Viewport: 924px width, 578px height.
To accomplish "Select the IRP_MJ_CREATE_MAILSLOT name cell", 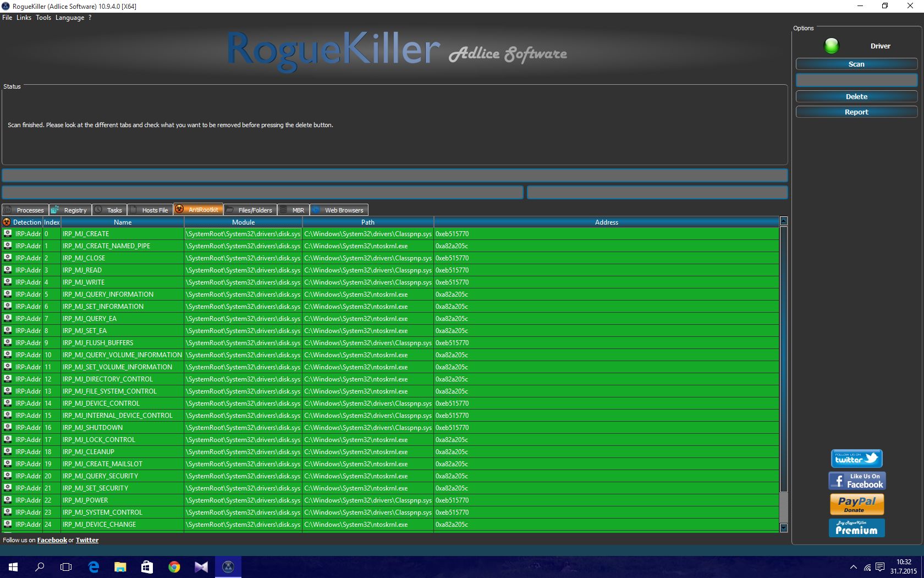I will [x=122, y=464].
